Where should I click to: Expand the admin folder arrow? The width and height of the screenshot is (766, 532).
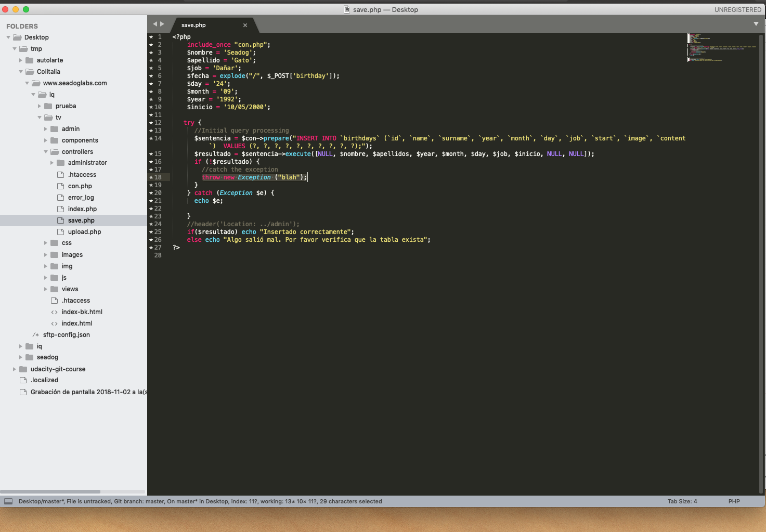[46, 129]
